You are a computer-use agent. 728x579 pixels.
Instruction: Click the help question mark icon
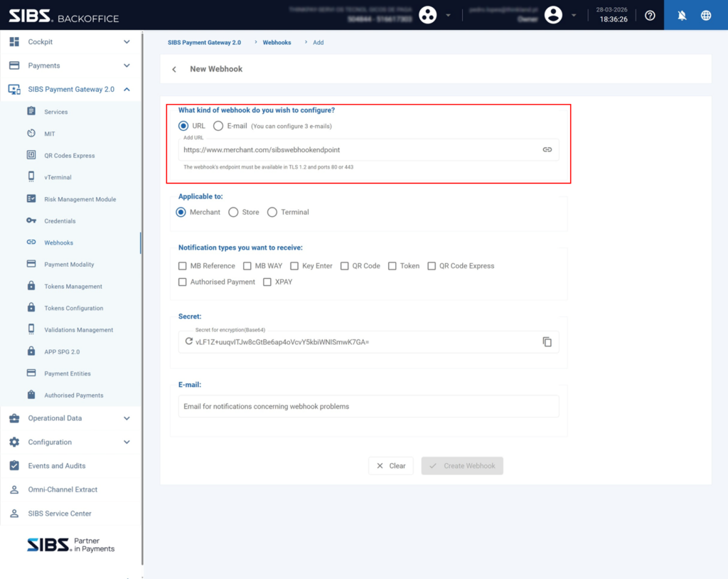[x=650, y=16]
